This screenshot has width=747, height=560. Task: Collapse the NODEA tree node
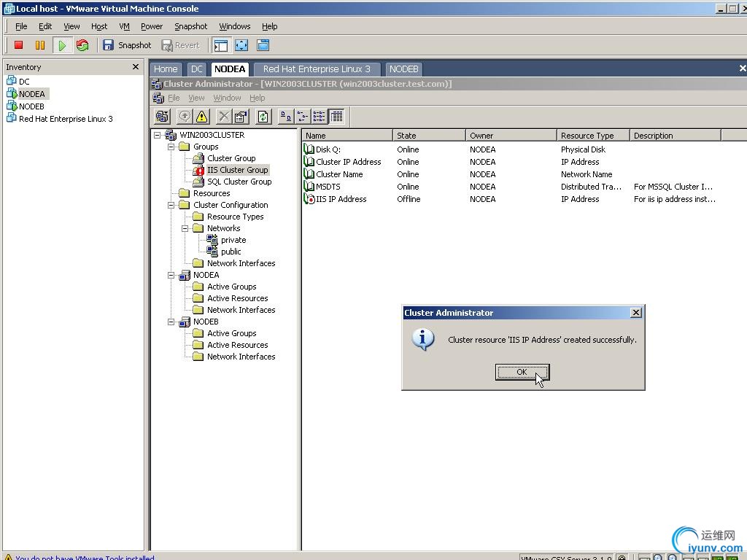171,275
